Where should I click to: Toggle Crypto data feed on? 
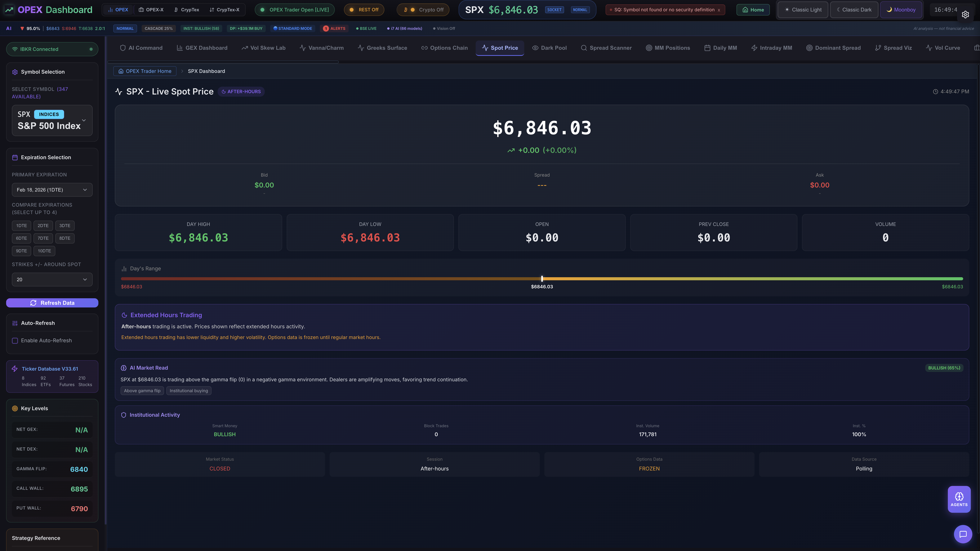tap(423, 10)
